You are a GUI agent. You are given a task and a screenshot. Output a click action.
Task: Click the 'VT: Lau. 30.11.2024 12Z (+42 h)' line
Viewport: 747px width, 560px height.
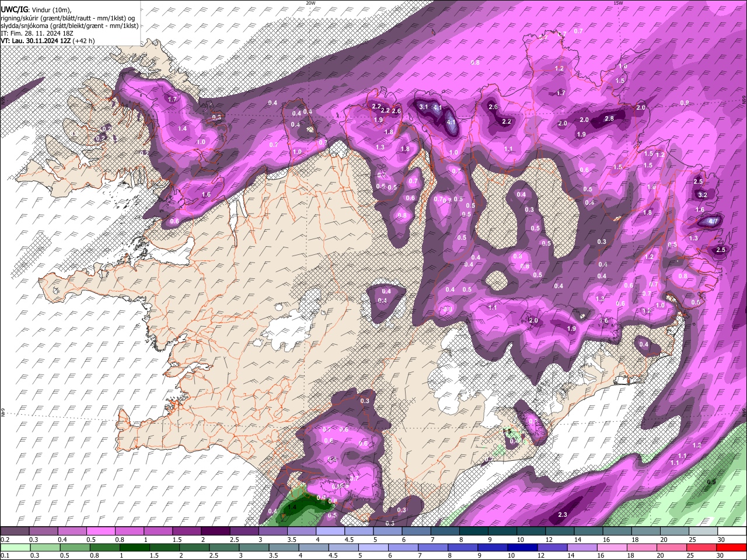48,41
